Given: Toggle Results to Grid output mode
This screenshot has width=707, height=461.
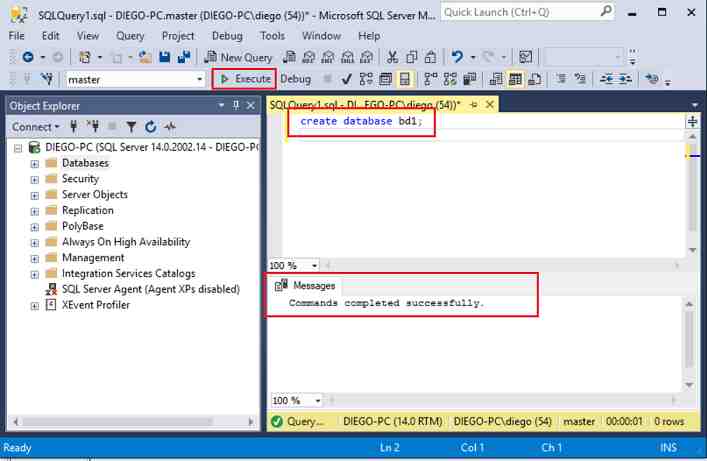Looking at the screenshot, I should tap(515, 80).
